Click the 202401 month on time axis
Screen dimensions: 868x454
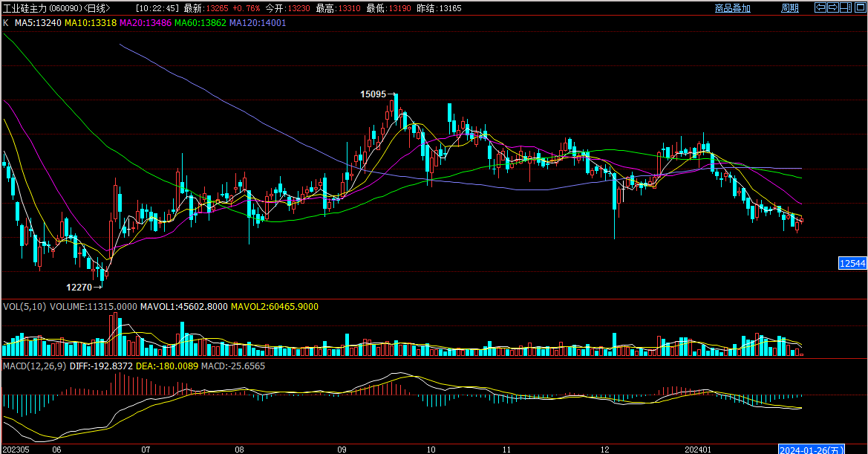(698, 449)
